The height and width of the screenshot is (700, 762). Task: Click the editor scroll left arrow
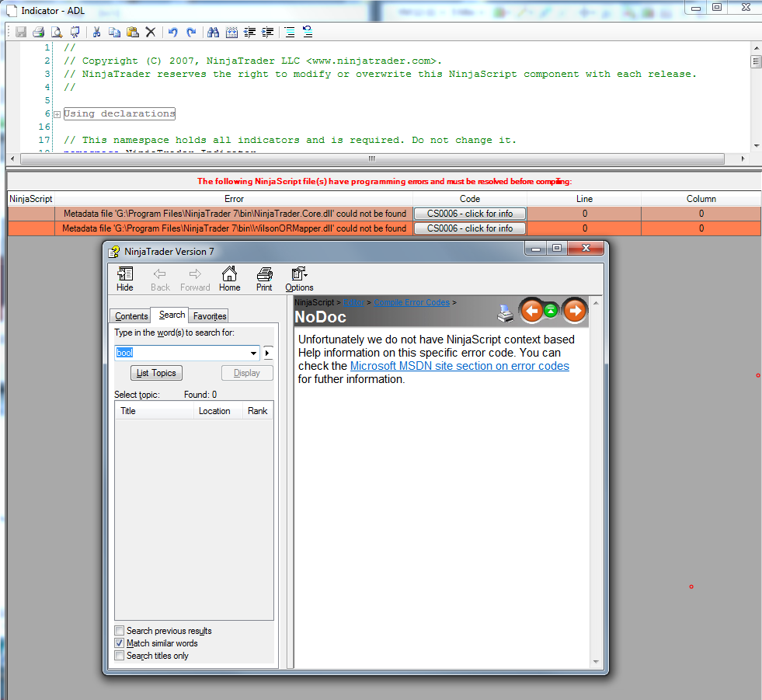(12, 159)
